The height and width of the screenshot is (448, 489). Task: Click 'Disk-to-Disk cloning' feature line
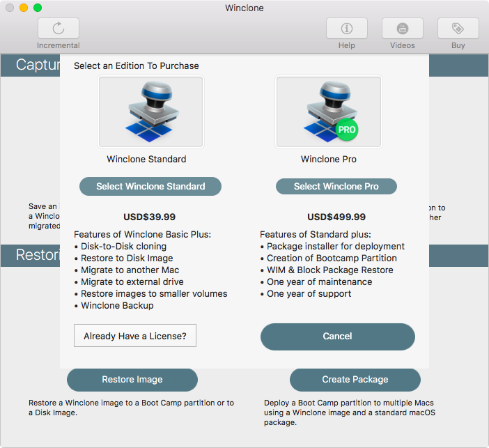coord(123,247)
